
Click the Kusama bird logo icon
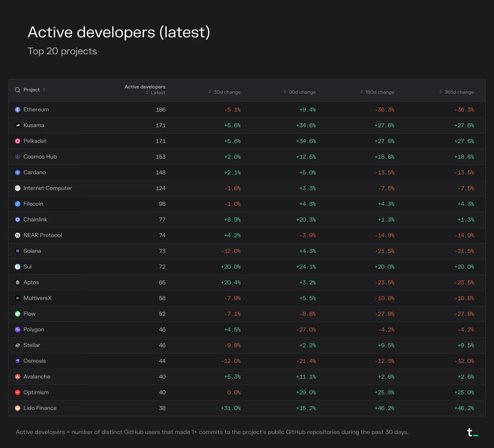(x=18, y=125)
